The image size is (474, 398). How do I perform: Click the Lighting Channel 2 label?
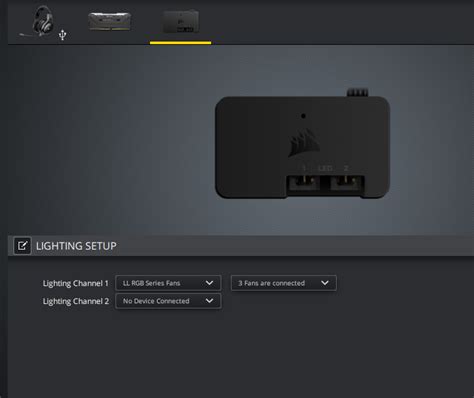76,301
